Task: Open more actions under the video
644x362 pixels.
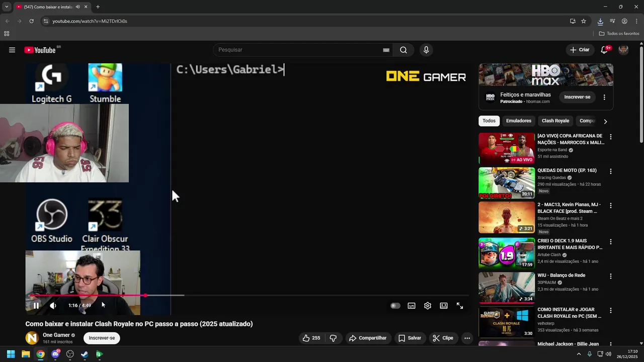Action: 467,338
